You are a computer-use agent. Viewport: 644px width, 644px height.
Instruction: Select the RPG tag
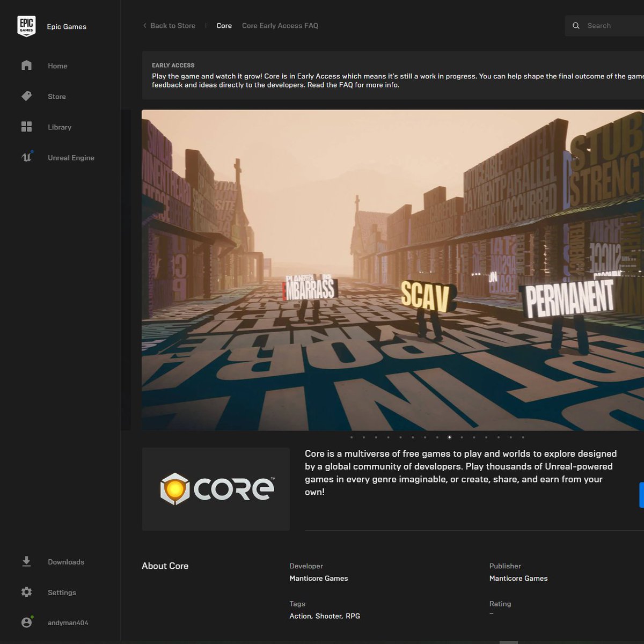(x=353, y=616)
